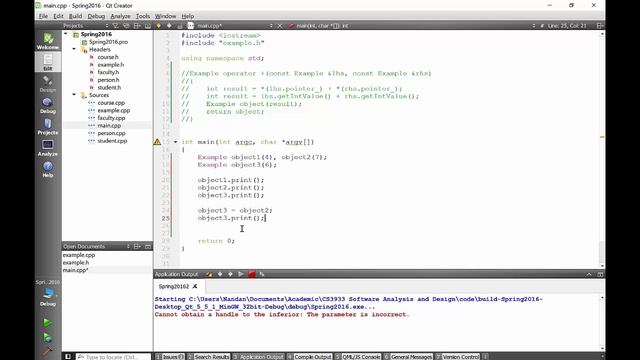Open Projects mode
640x360 pixels.
click(48, 127)
